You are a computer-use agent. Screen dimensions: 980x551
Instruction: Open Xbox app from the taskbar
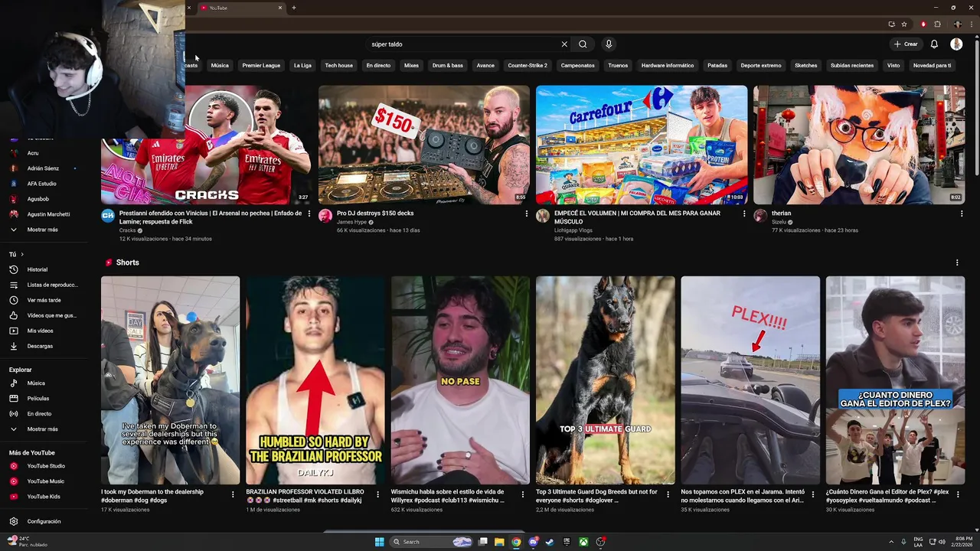[x=583, y=542]
